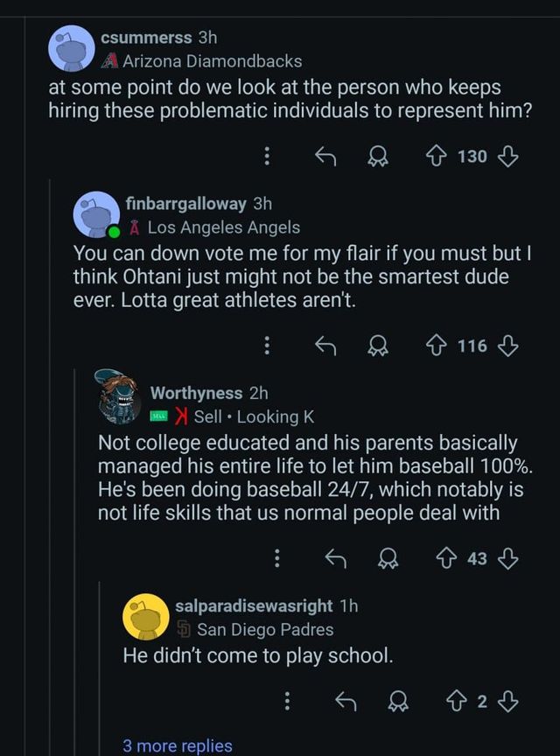The height and width of the screenshot is (756, 560).
Task: Reply to csummerss's comment
Action: (325, 157)
